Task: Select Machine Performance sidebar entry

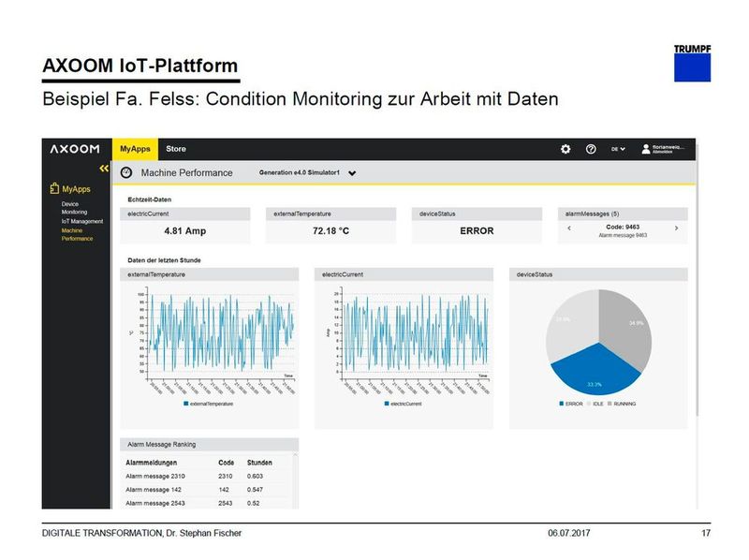Action: tap(77, 234)
